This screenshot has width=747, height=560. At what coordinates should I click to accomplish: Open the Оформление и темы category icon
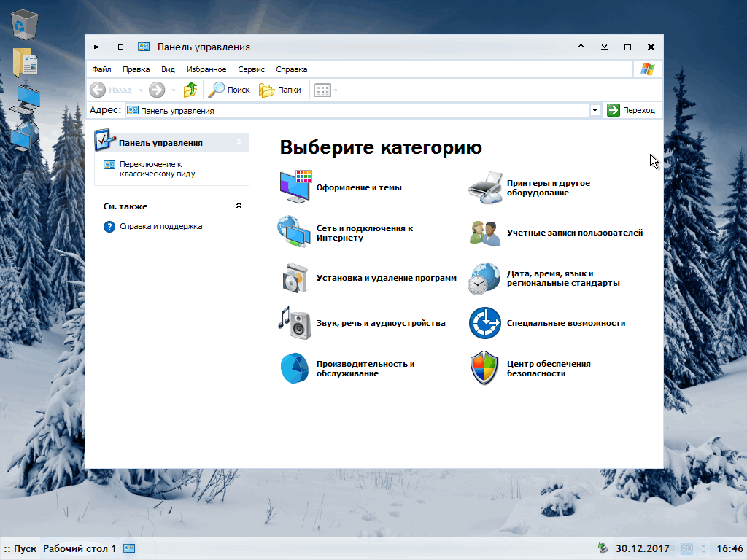click(295, 187)
